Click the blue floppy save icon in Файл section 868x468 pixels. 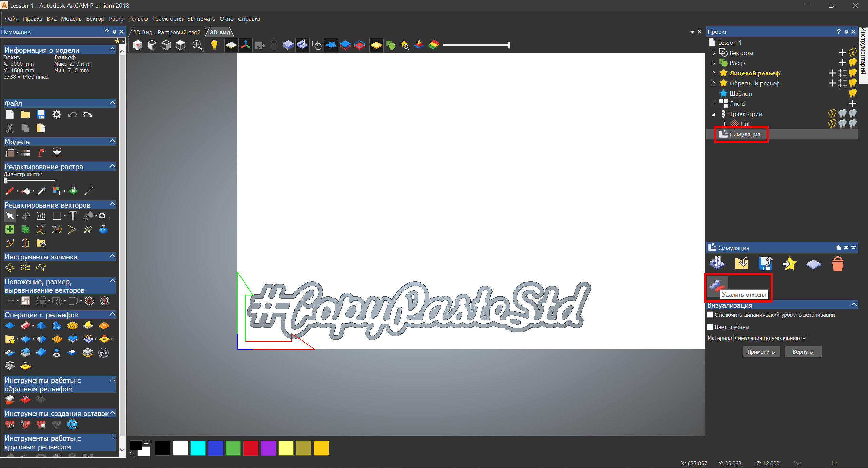click(x=41, y=114)
